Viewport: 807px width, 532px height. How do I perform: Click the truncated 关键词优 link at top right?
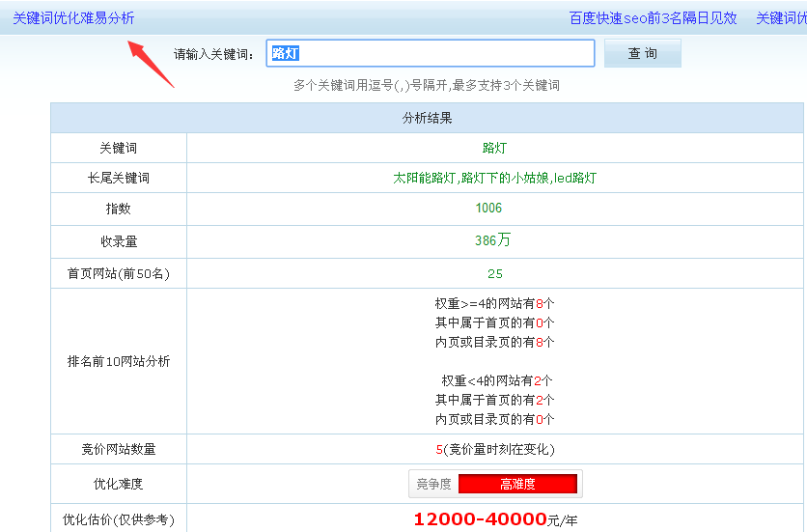tap(780, 18)
